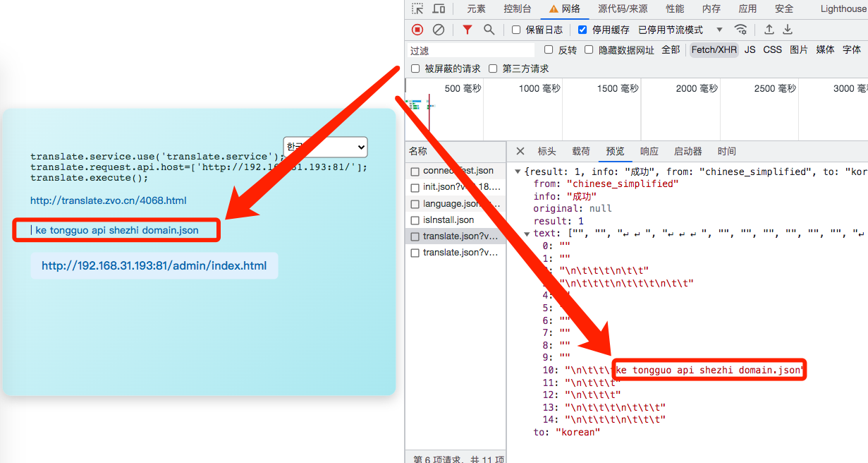Click the export HAR download icon
The height and width of the screenshot is (463, 868).
(788, 30)
